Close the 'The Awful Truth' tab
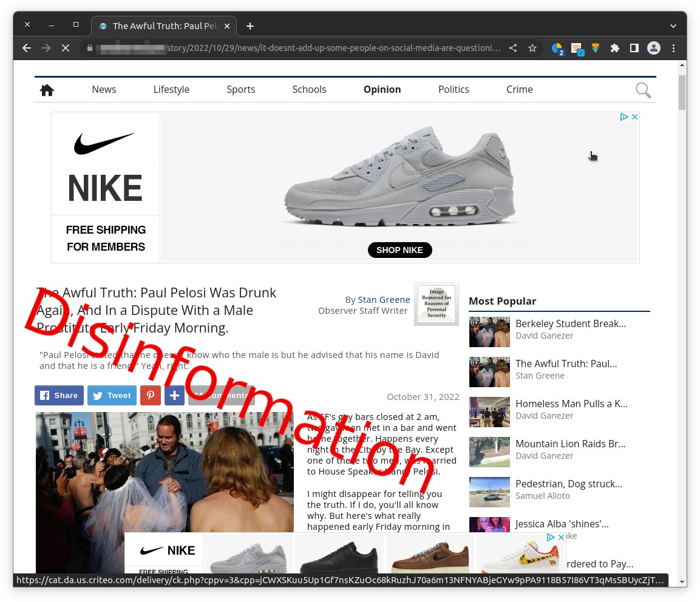 (227, 26)
